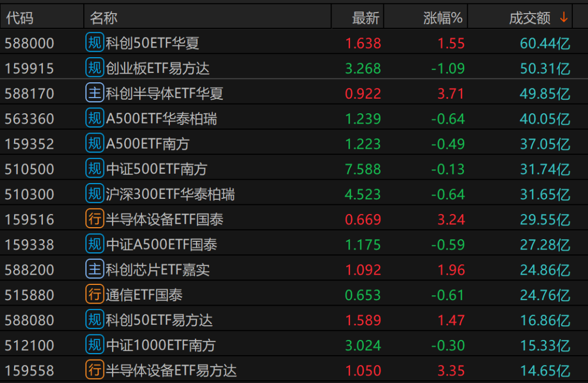The image size is (588, 383).
Task: Sort by the 涨幅% column header
Action: pyautogui.click(x=443, y=17)
